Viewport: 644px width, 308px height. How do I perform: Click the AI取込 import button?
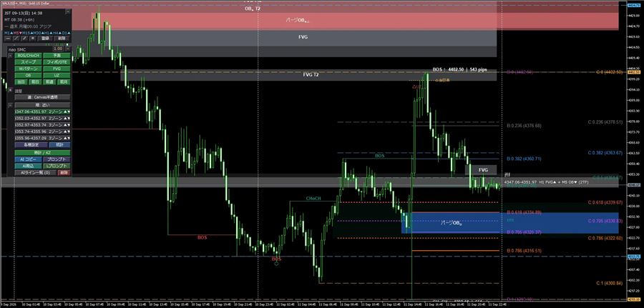[x=28, y=166]
